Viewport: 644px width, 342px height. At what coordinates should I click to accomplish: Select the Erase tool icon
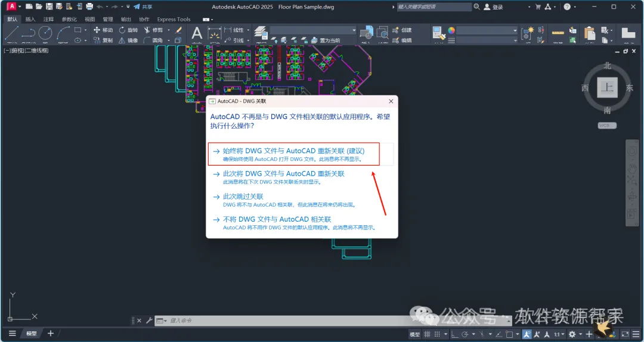coord(179,30)
